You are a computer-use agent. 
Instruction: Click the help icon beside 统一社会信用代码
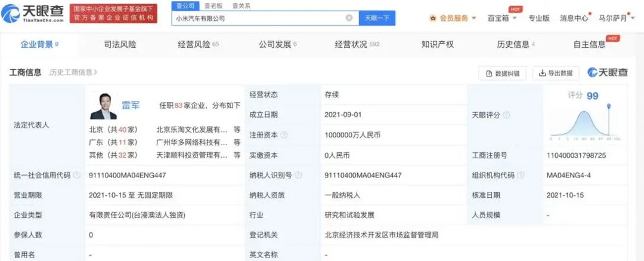pos(76,176)
